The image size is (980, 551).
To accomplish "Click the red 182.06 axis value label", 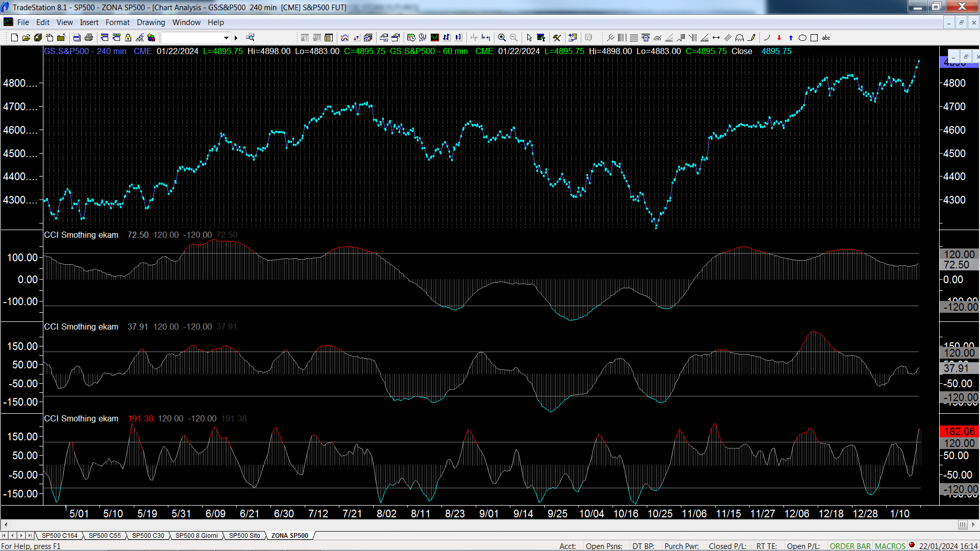I will click(959, 432).
